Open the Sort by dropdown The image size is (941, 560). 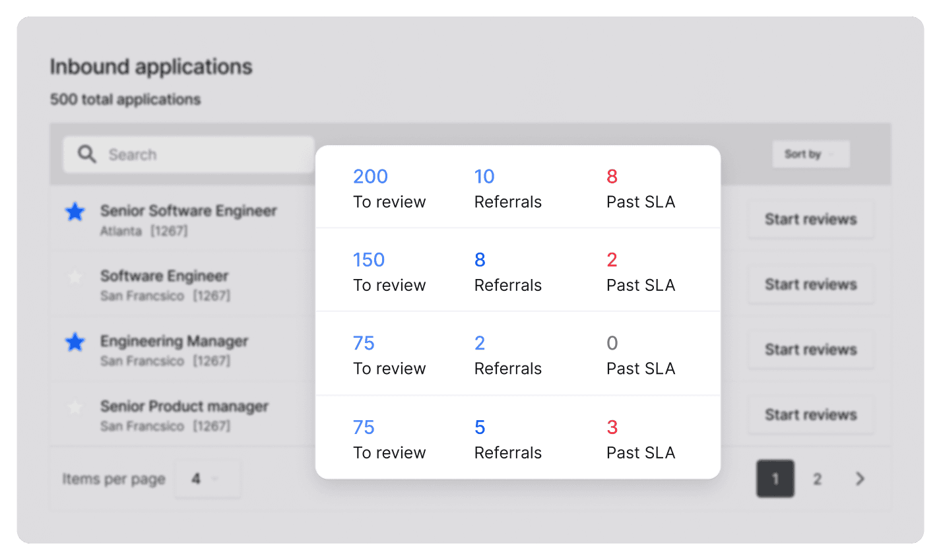coord(810,154)
